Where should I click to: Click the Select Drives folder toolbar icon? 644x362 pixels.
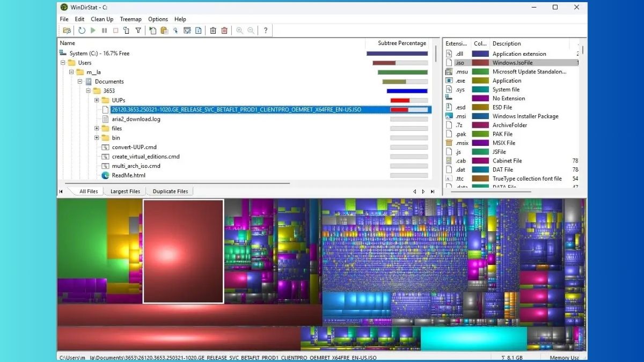coord(67,31)
